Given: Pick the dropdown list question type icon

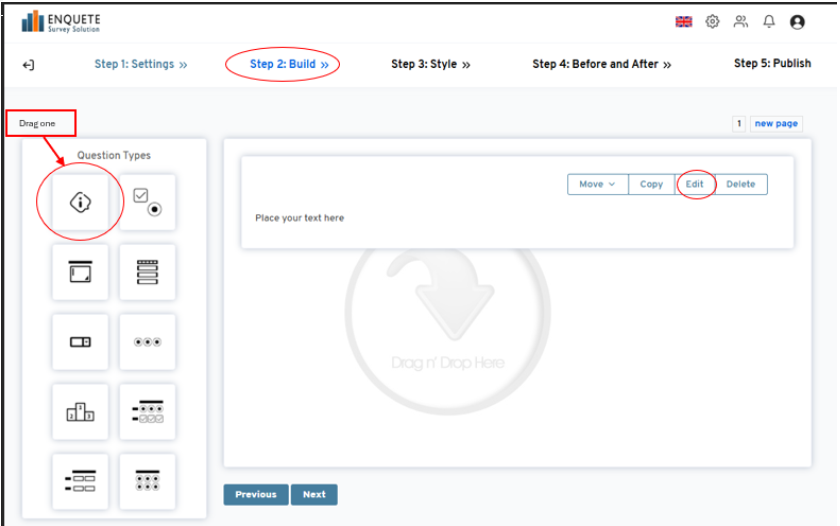Looking at the screenshot, I should (80, 342).
